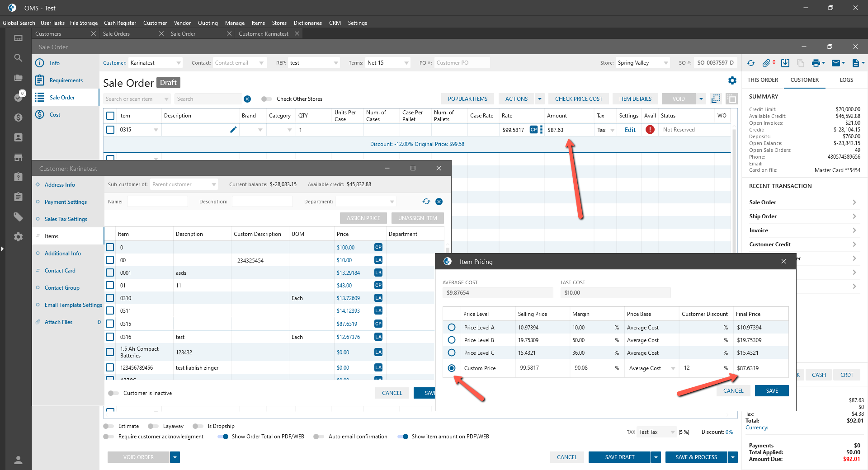Switch to the THIS ORDER tab

(762, 80)
